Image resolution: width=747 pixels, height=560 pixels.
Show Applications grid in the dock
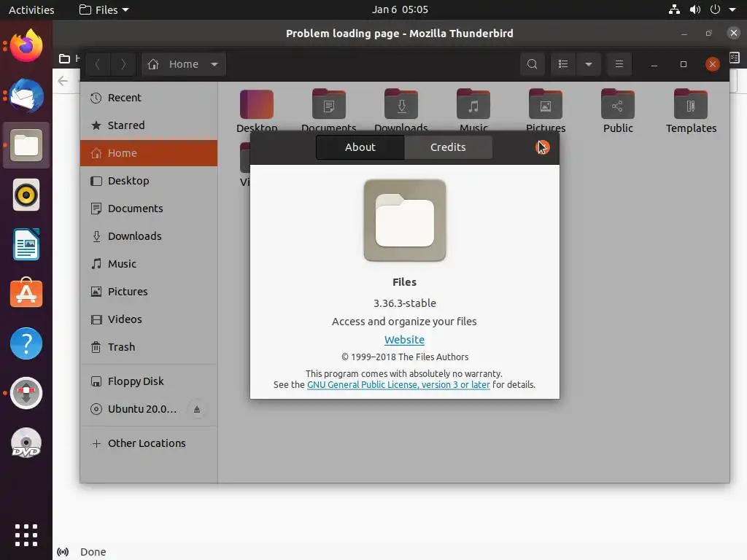click(26, 535)
